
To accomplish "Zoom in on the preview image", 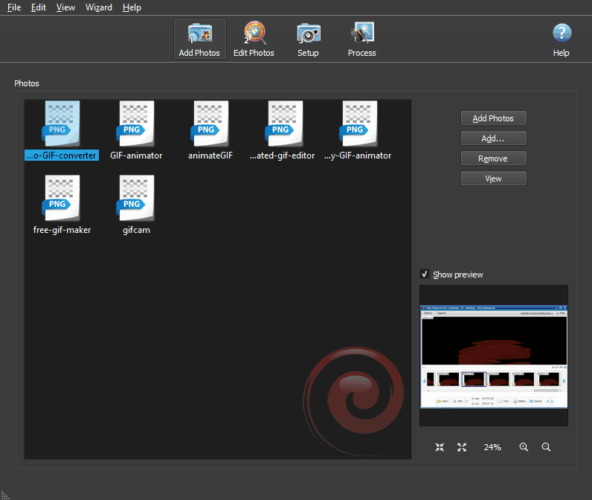I will (x=524, y=447).
